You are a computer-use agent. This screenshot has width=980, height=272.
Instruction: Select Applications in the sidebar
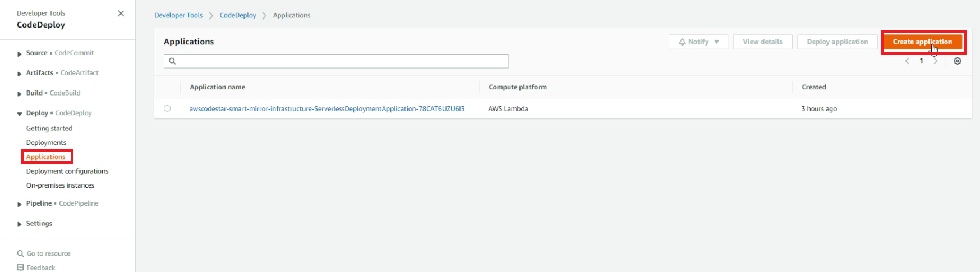click(46, 157)
